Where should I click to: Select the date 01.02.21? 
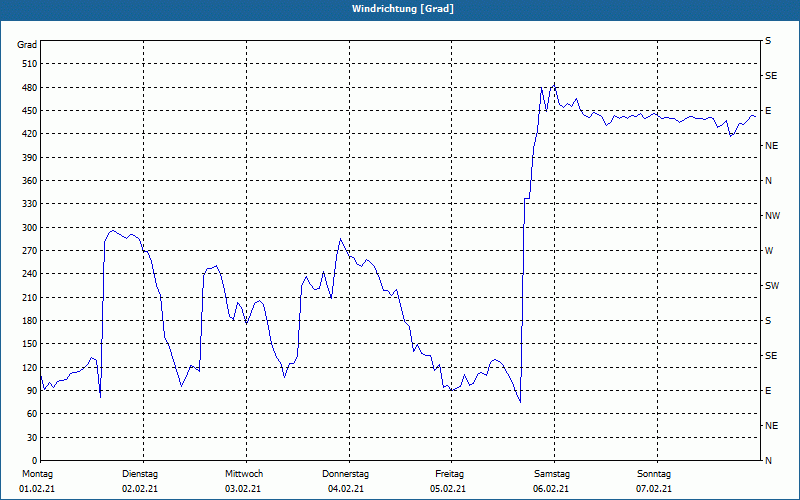37,489
